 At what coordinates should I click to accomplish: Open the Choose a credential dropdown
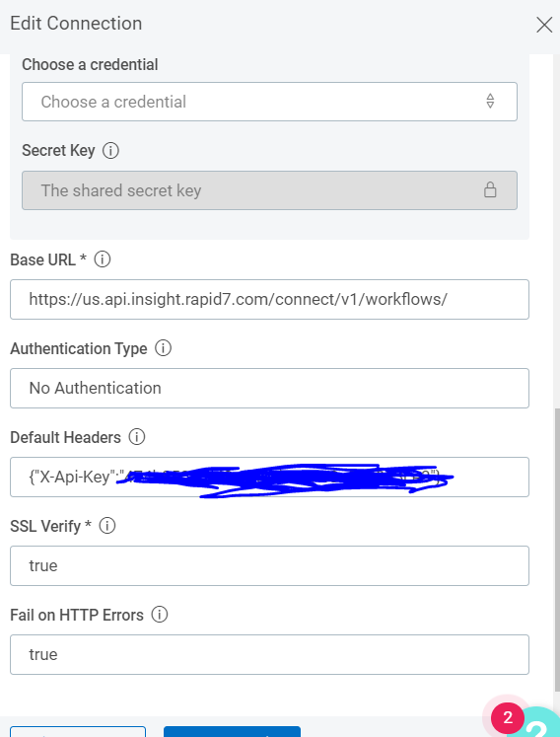[x=269, y=102]
